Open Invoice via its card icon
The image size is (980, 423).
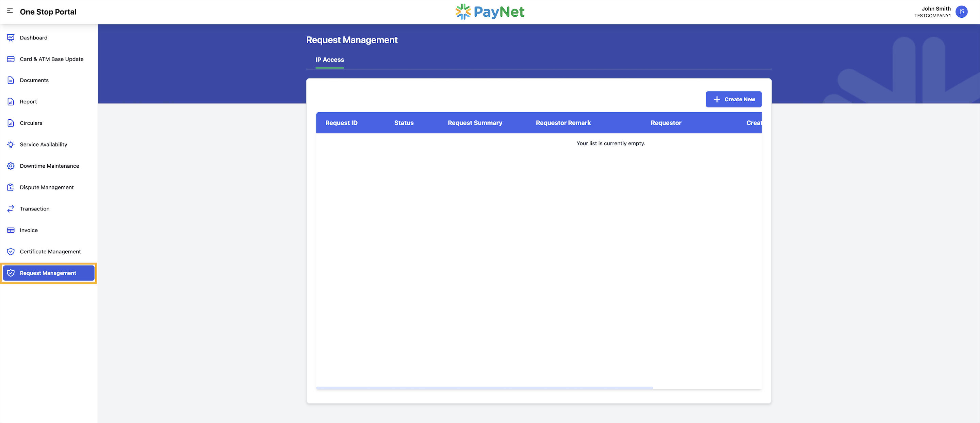coord(10,230)
